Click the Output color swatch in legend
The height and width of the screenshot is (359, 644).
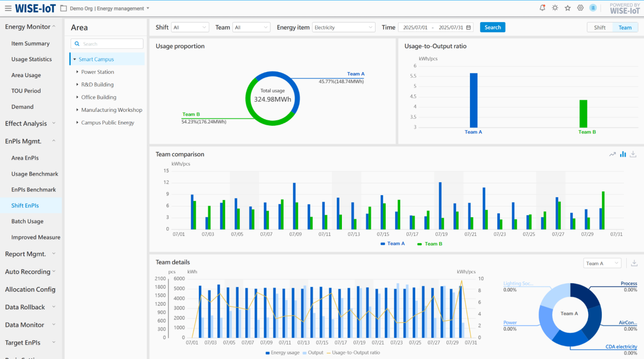click(305, 353)
